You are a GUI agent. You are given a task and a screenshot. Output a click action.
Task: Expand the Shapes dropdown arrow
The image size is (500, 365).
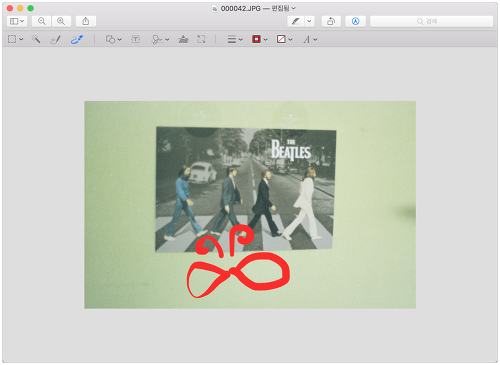(x=120, y=40)
